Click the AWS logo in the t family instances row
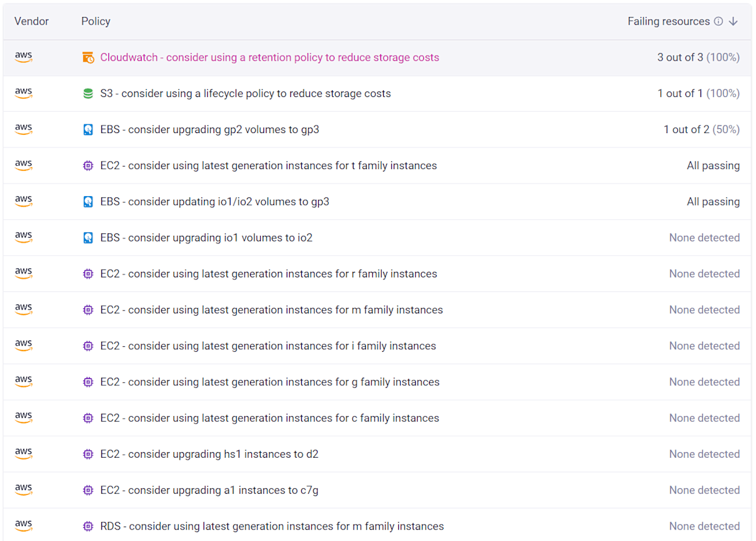 tap(23, 165)
